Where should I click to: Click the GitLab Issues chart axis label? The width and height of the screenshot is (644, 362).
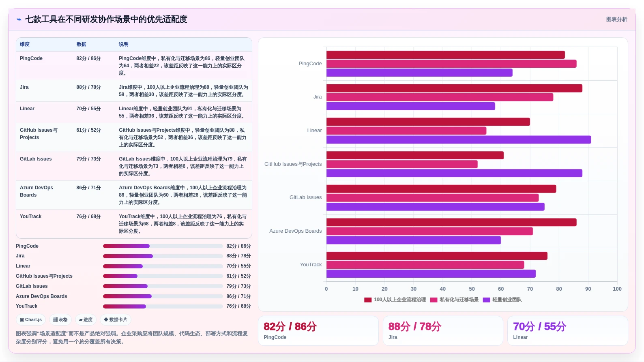[x=306, y=197]
